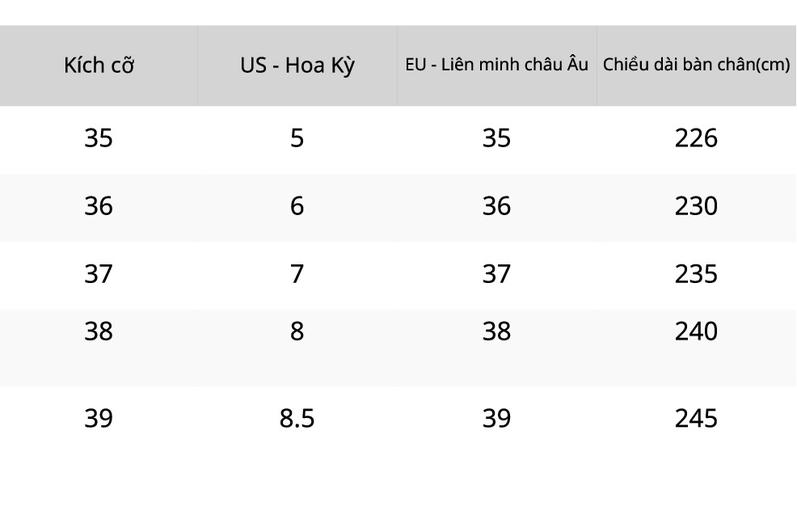Viewport: 797px width, 528px height.
Task: Click size 38 in Kích cỡ column
Action: coord(98,331)
